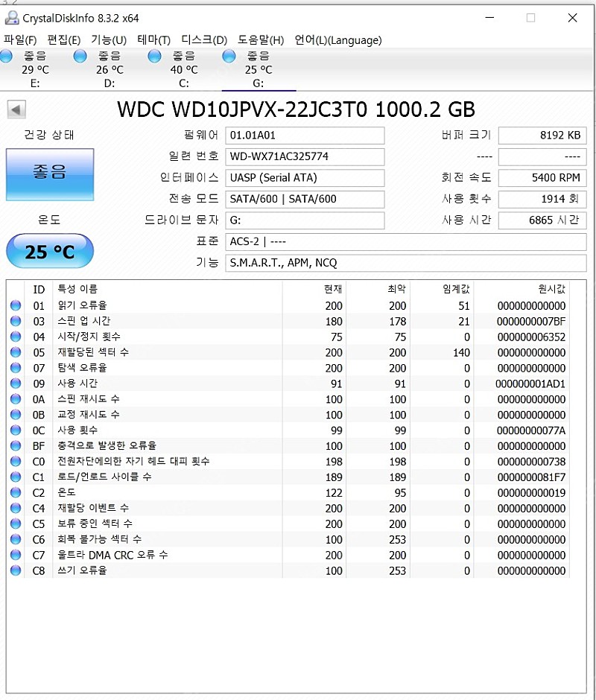Open the 편집(E) menu
596x700 pixels.
(64, 40)
